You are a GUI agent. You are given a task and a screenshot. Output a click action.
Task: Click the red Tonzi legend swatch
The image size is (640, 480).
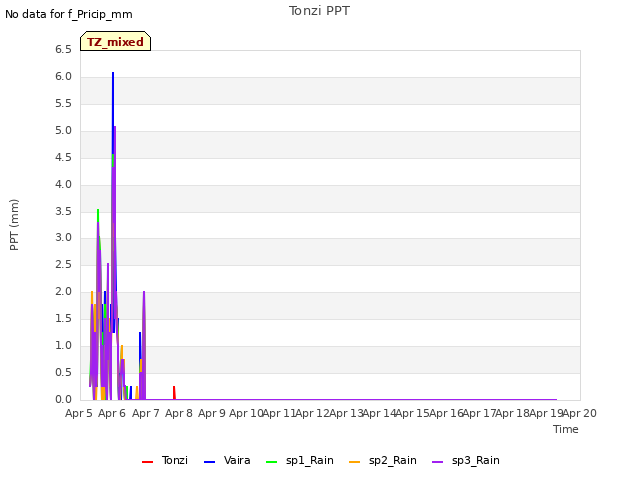click(x=147, y=462)
